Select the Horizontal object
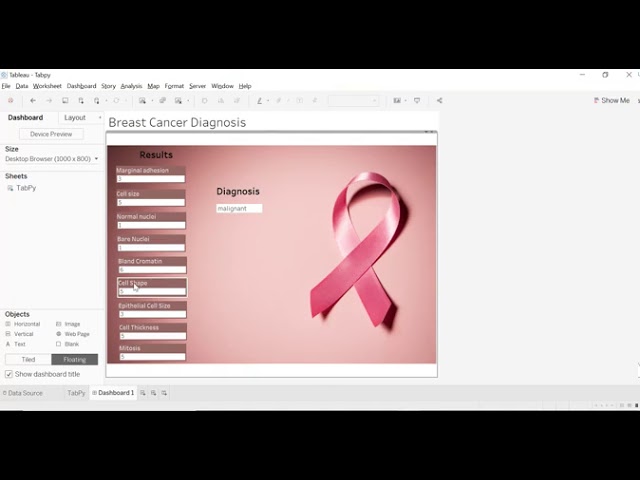Image resolution: width=640 pixels, height=480 pixels. (23, 324)
